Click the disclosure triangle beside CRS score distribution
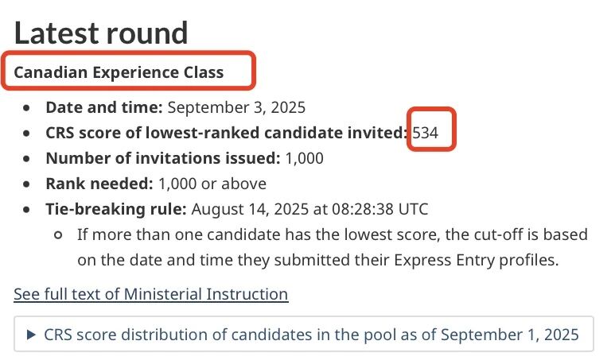611x364 pixels. coord(32,335)
